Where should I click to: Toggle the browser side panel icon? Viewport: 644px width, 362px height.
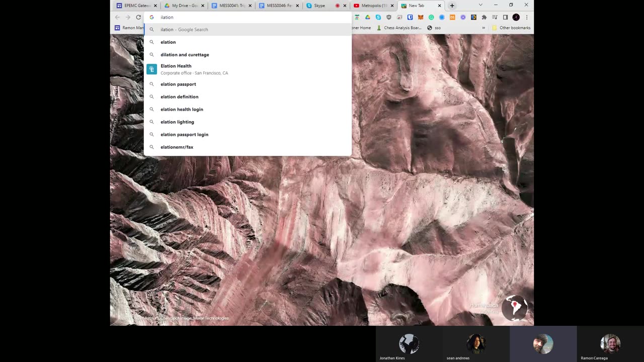pyautogui.click(x=505, y=17)
